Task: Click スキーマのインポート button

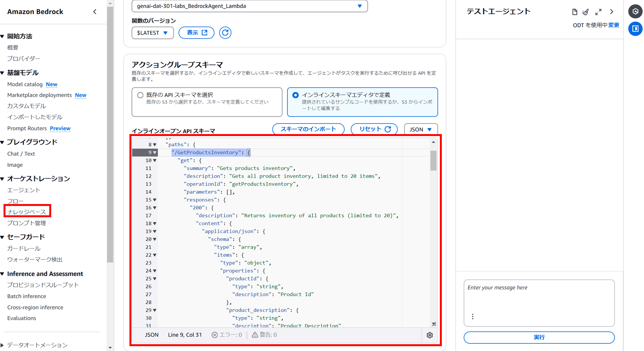Action: (x=308, y=129)
